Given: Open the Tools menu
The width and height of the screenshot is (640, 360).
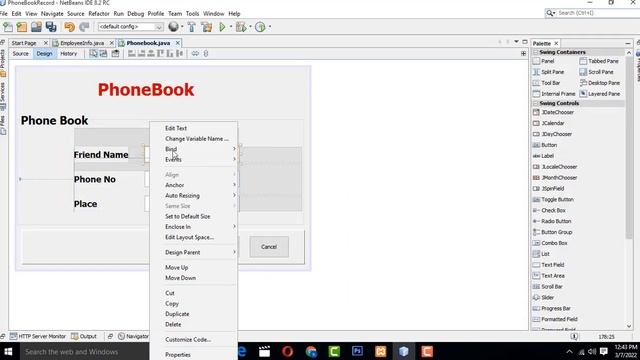Looking at the screenshot, I should point(192,13).
